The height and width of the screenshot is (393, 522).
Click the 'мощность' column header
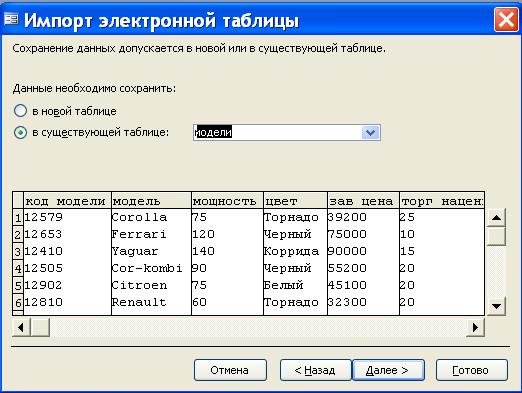click(x=227, y=201)
